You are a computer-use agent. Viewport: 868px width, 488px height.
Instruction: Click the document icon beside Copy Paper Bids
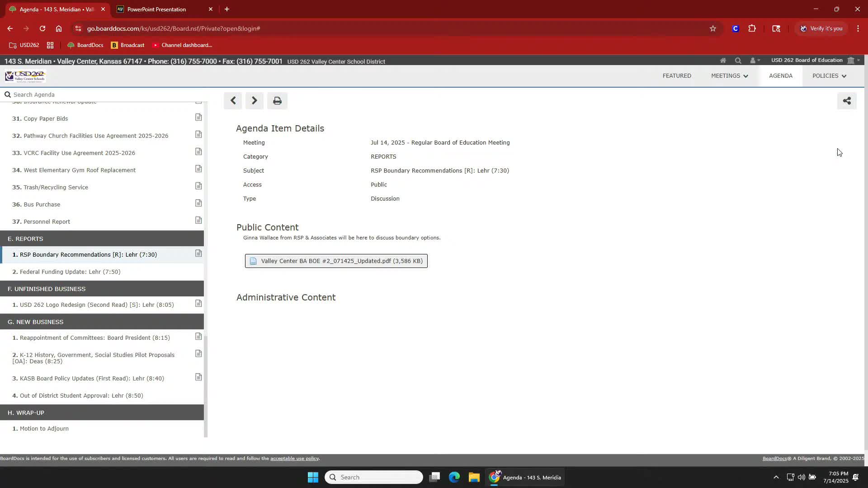coord(198,117)
